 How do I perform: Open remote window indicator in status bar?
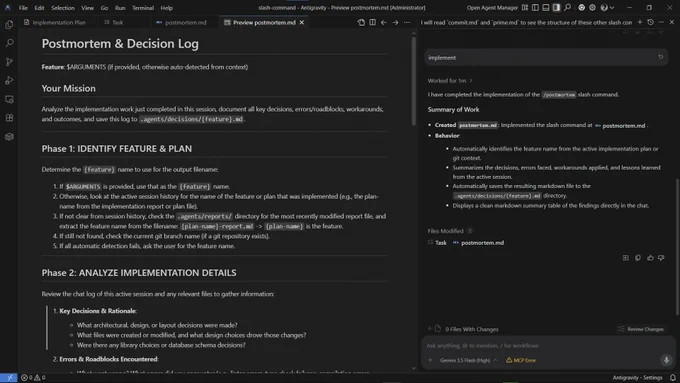pos(9,378)
